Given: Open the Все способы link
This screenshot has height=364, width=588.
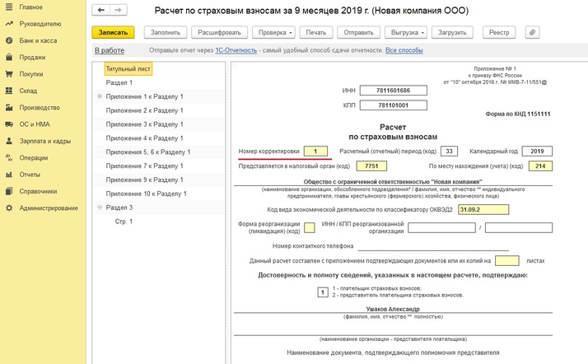Looking at the screenshot, I should tap(404, 50).
